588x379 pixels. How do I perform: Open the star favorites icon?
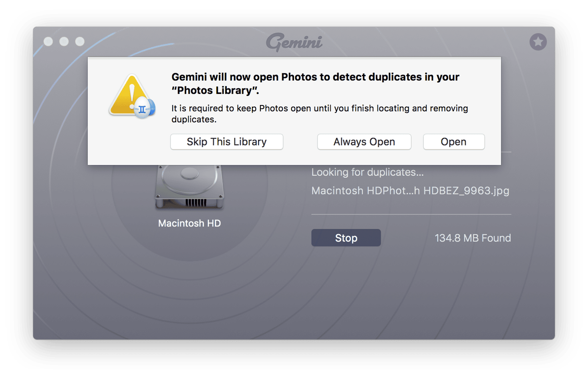[x=538, y=42]
